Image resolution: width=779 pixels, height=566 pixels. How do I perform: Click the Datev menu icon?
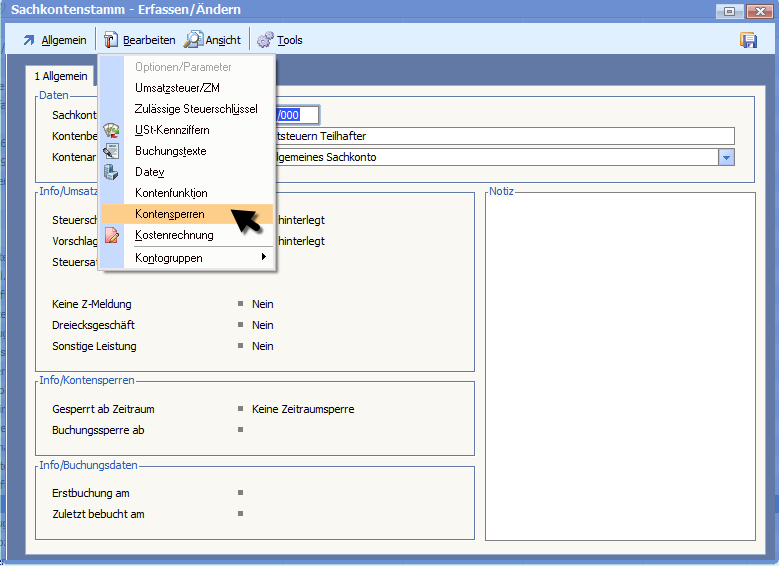[112, 172]
